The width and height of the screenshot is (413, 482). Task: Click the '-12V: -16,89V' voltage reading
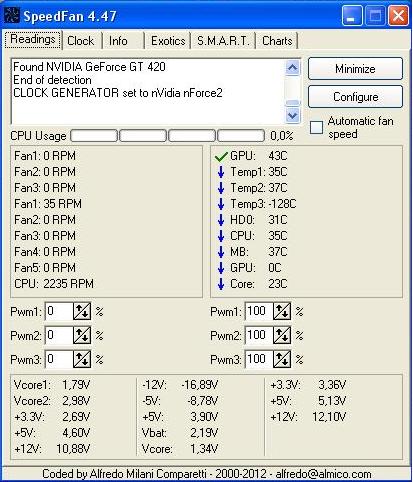(180, 385)
